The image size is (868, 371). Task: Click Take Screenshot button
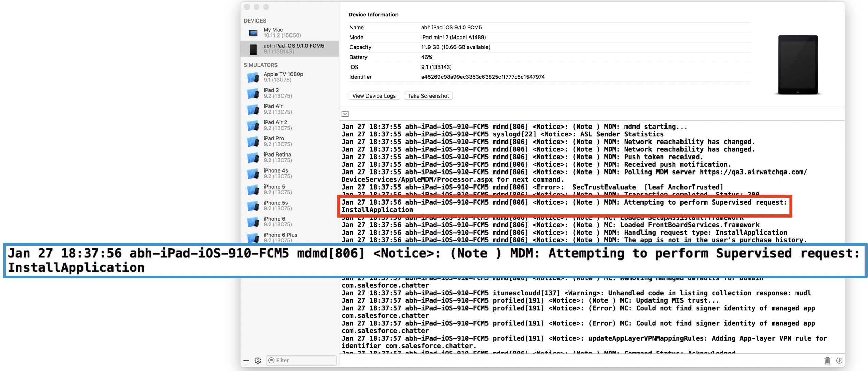pos(428,96)
